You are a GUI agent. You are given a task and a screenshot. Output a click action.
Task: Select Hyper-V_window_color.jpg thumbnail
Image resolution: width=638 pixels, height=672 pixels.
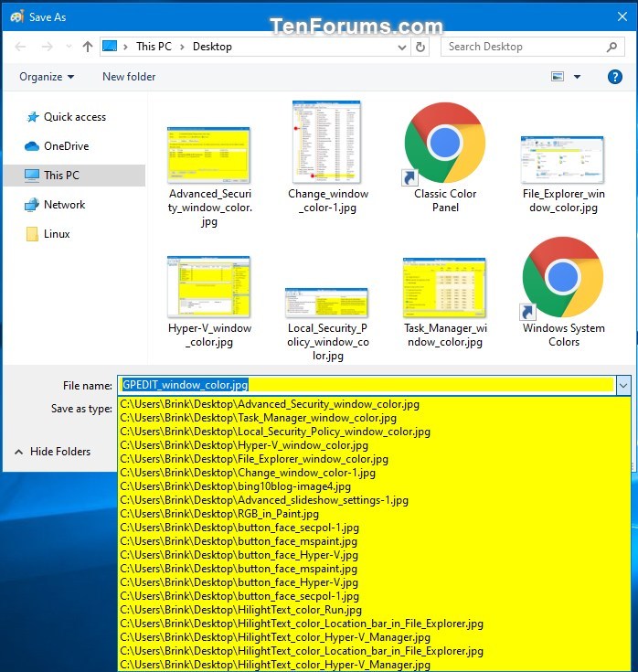pyautogui.click(x=208, y=287)
